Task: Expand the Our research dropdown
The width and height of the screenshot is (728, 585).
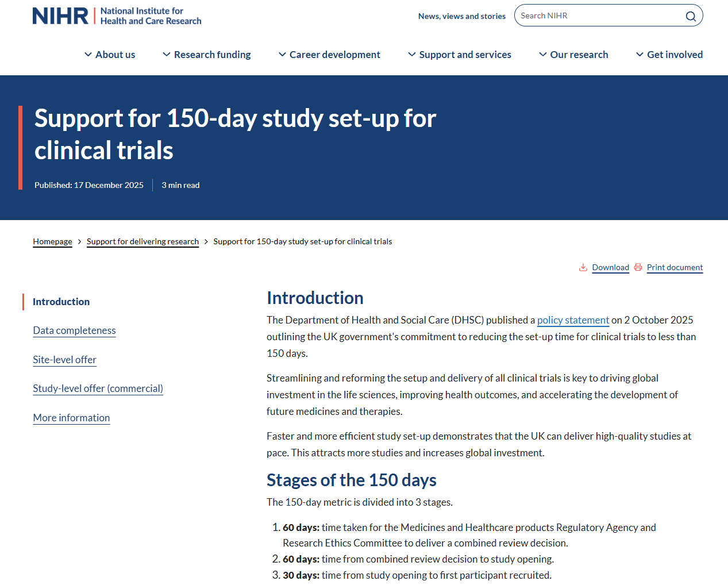Action: [x=573, y=55]
